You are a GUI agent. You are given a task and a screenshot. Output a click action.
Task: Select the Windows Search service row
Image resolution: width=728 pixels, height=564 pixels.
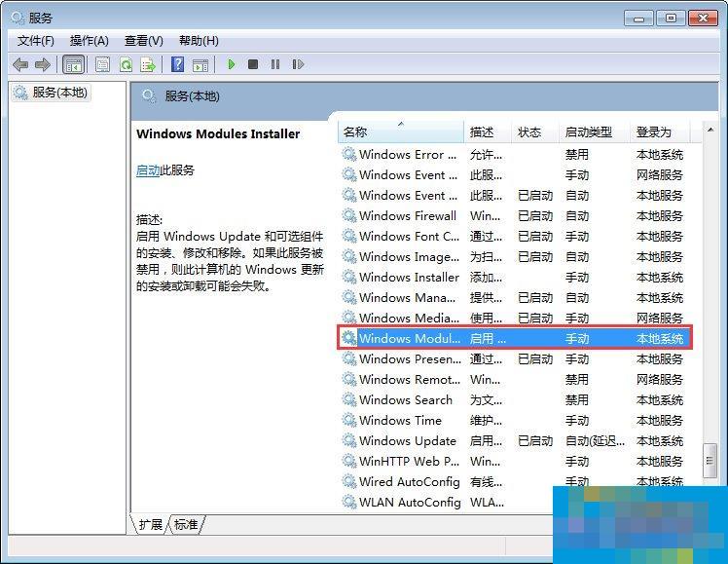[515, 399]
